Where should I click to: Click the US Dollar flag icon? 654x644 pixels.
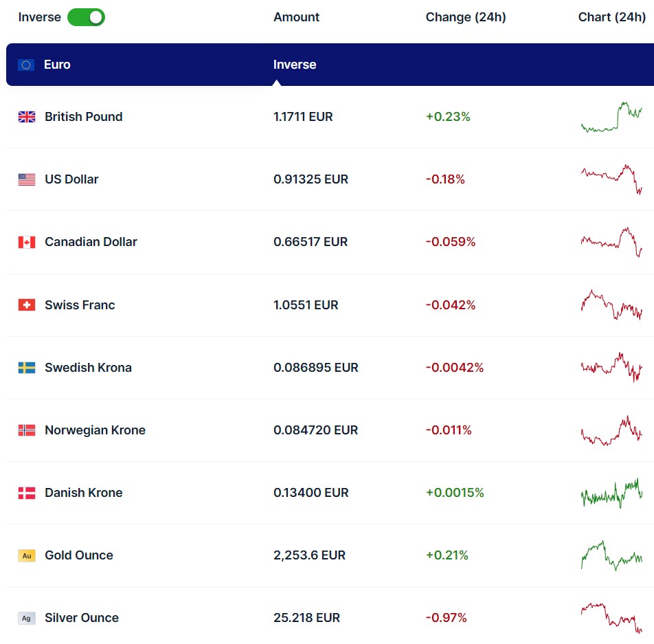(26, 179)
